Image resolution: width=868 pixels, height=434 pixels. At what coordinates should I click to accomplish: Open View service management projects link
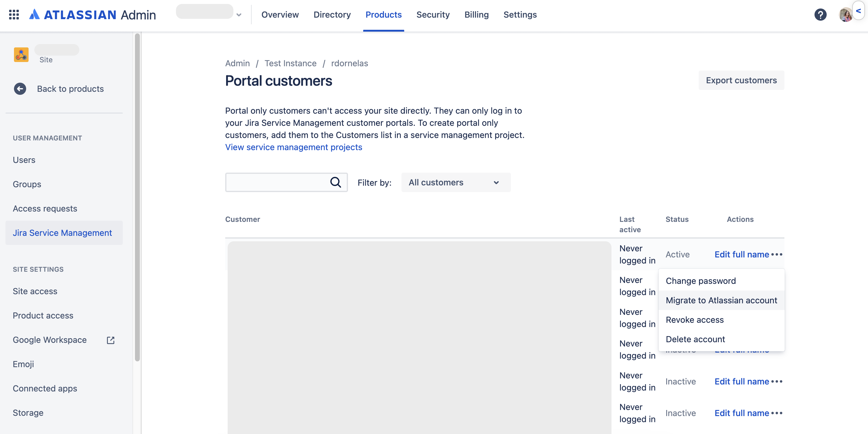(294, 147)
